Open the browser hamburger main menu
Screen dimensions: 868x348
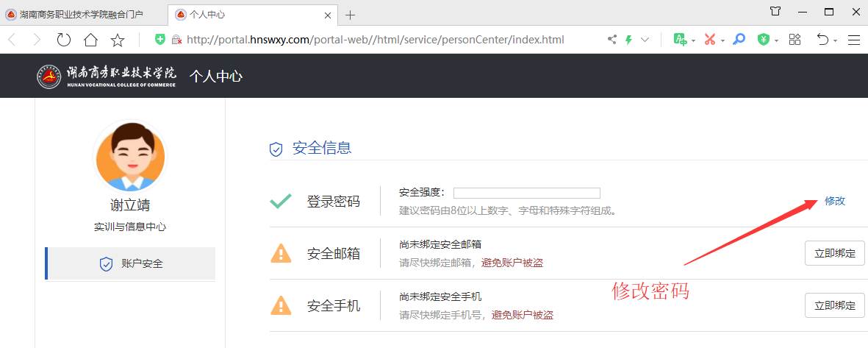[x=853, y=40]
